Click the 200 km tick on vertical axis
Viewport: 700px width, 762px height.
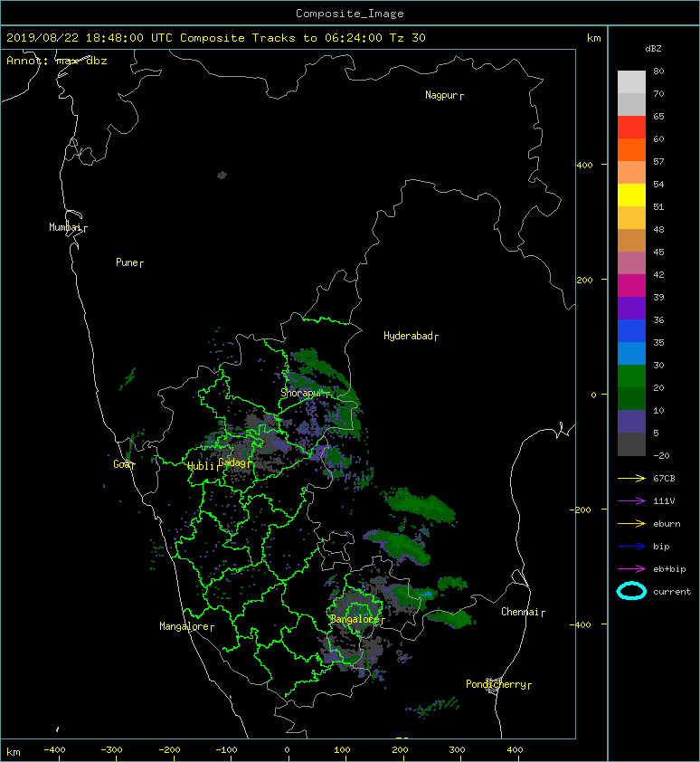tap(584, 280)
